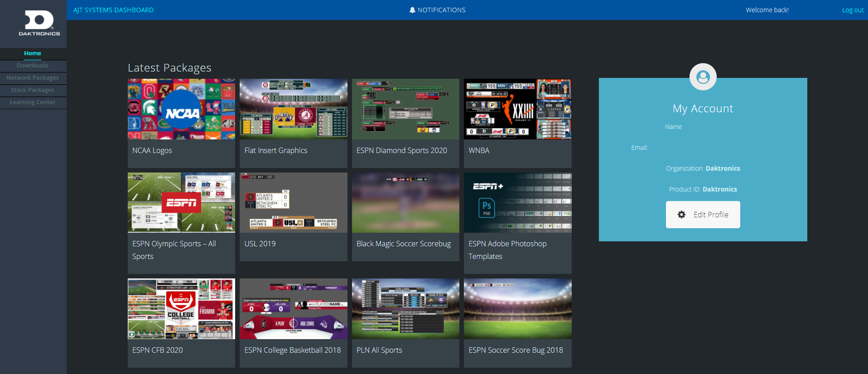Click the notifications bell icon
The width and height of the screenshot is (868, 374).
pos(412,10)
